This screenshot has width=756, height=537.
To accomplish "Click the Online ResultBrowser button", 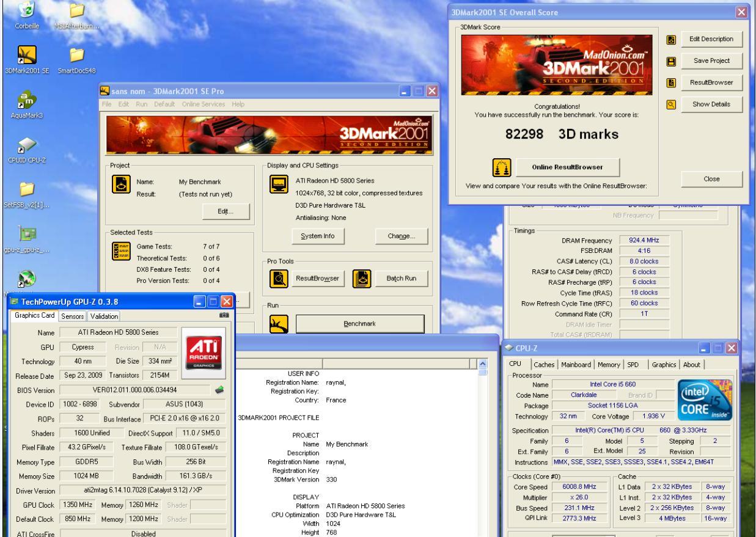I will tap(567, 167).
